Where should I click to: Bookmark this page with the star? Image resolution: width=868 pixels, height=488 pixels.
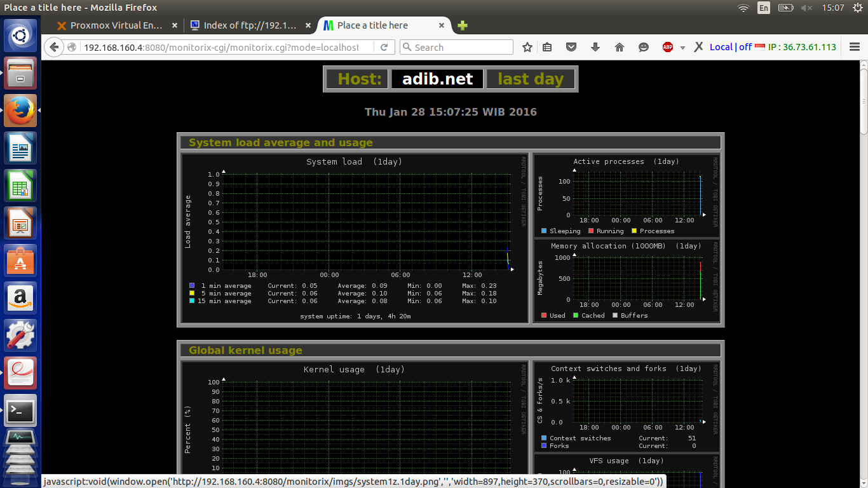[527, 47]
